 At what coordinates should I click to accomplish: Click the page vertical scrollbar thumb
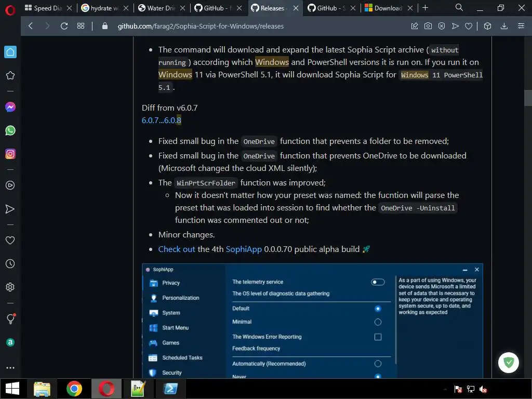coord(528,98)
